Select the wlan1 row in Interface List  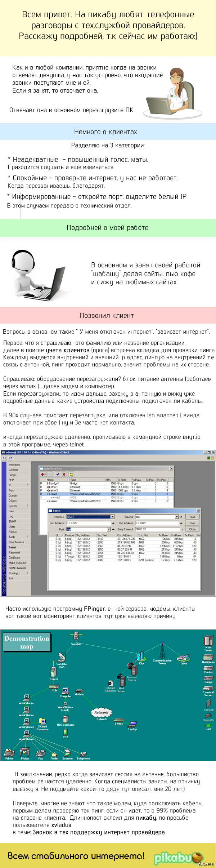pyautogui.click(x=107, y=494)
